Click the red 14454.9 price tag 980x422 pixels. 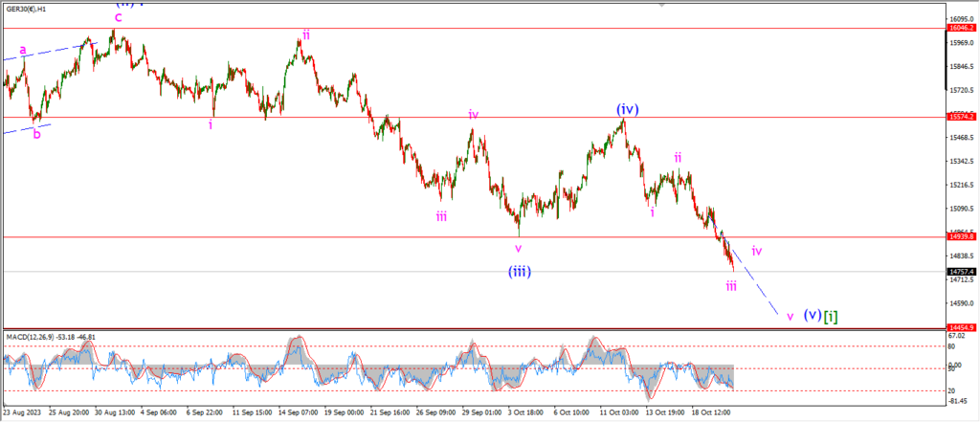tap(961, 327)
